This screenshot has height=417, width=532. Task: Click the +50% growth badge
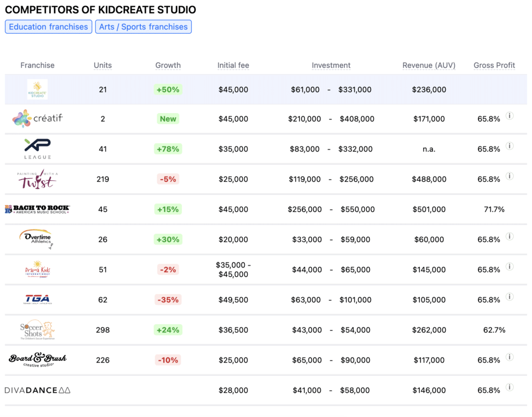click(168, 89)
